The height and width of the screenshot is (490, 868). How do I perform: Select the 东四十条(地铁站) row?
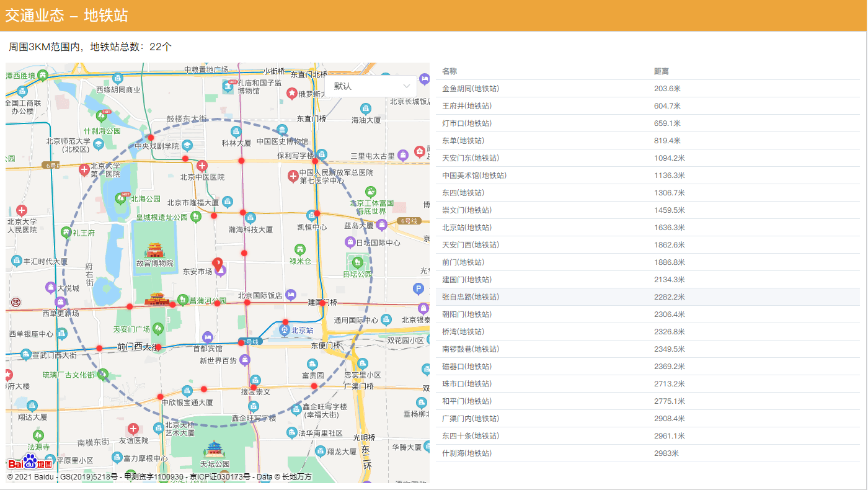pyautogui.click(x=648, y=436)
